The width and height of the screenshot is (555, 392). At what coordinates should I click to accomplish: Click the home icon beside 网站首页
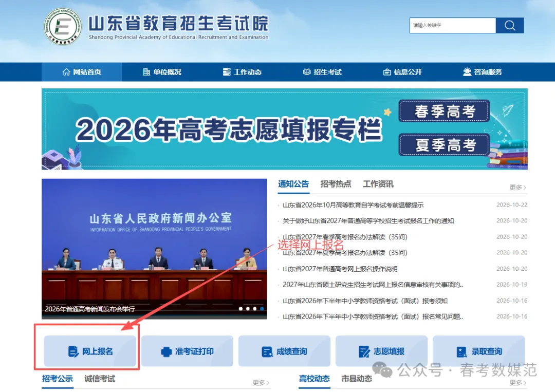(x=66, y=72)
